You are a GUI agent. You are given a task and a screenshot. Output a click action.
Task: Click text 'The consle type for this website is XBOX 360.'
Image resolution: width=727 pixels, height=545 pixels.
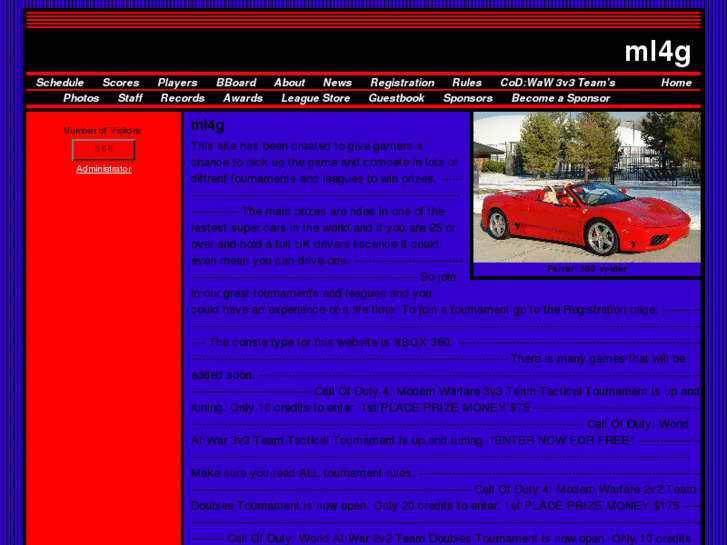330,342
